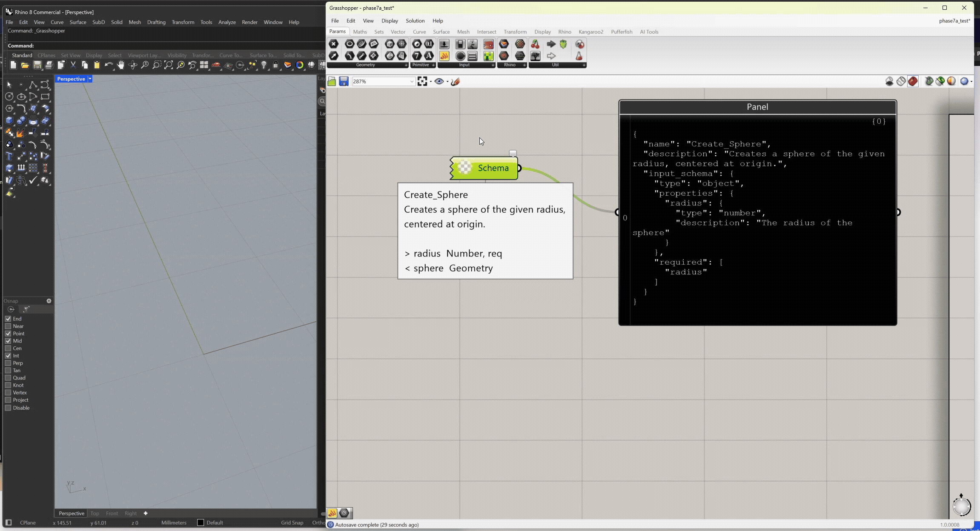Select the Panel icon in Input group

(x=444, y=56)
